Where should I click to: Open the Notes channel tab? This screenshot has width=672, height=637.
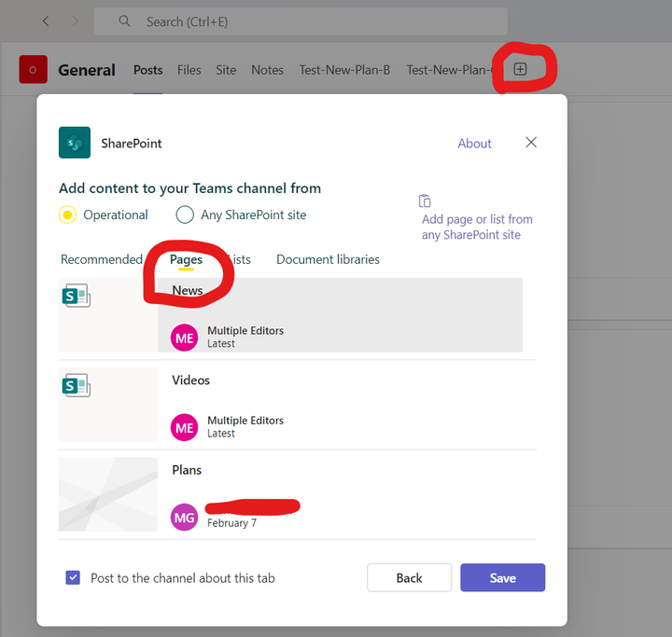coord(268,70)
